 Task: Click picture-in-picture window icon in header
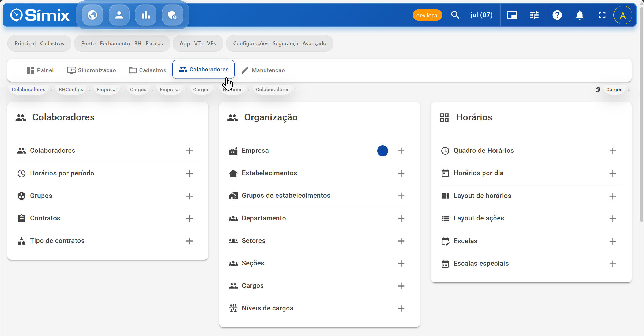pyautogui.click(x=512, y=15)
